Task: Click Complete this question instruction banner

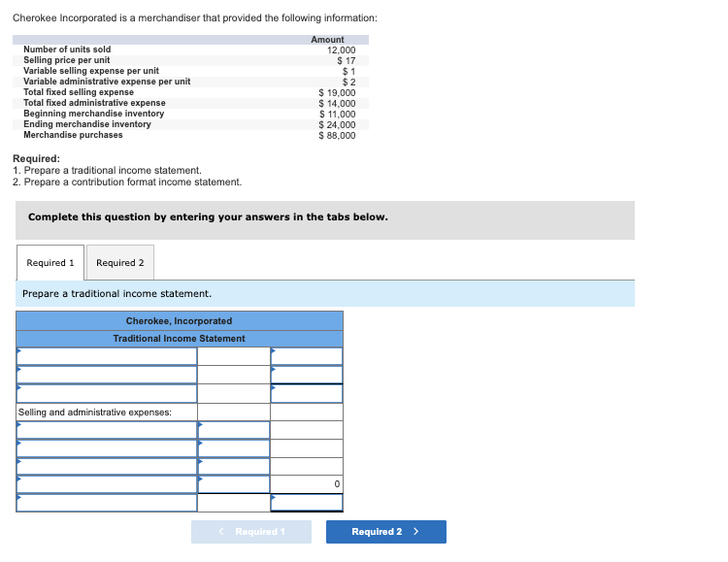Action: (325, 220)
